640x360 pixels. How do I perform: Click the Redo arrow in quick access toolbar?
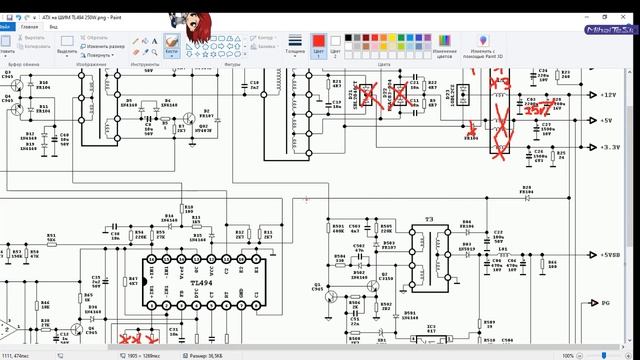[27, 18]
